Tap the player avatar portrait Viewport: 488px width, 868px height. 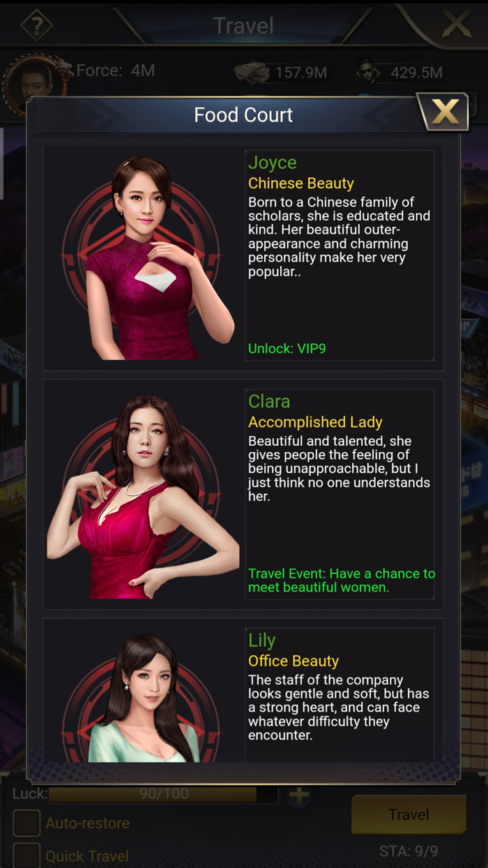coord(35,82)
